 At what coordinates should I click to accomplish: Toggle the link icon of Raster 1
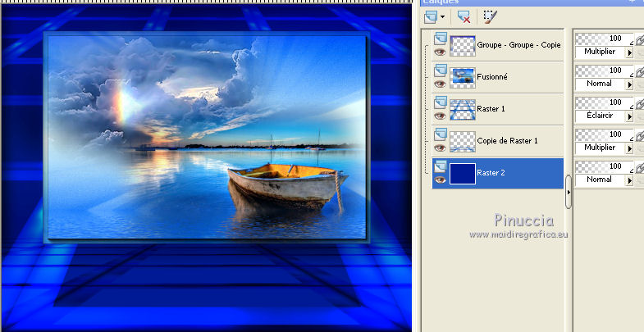click(x=639, y=104)
